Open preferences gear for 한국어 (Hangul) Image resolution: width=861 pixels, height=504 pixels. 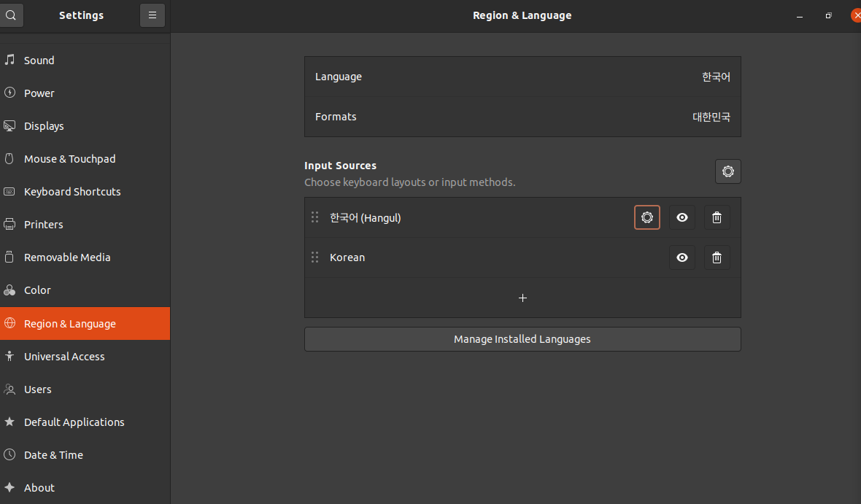646,217
